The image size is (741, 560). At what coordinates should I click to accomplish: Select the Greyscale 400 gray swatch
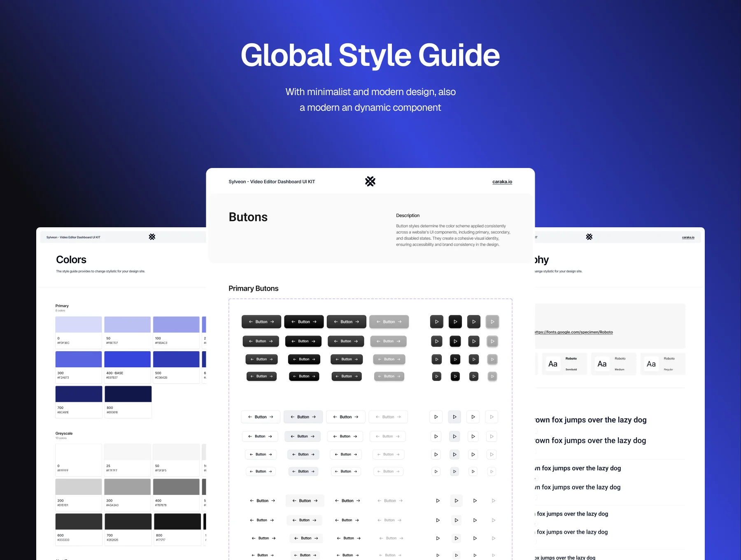click(x=176, y=495)
